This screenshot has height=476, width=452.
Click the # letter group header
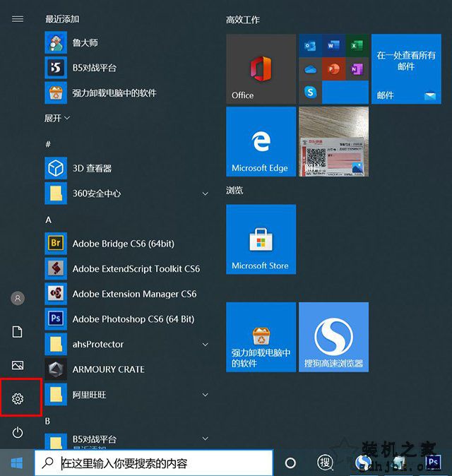[x=48, y=144]
